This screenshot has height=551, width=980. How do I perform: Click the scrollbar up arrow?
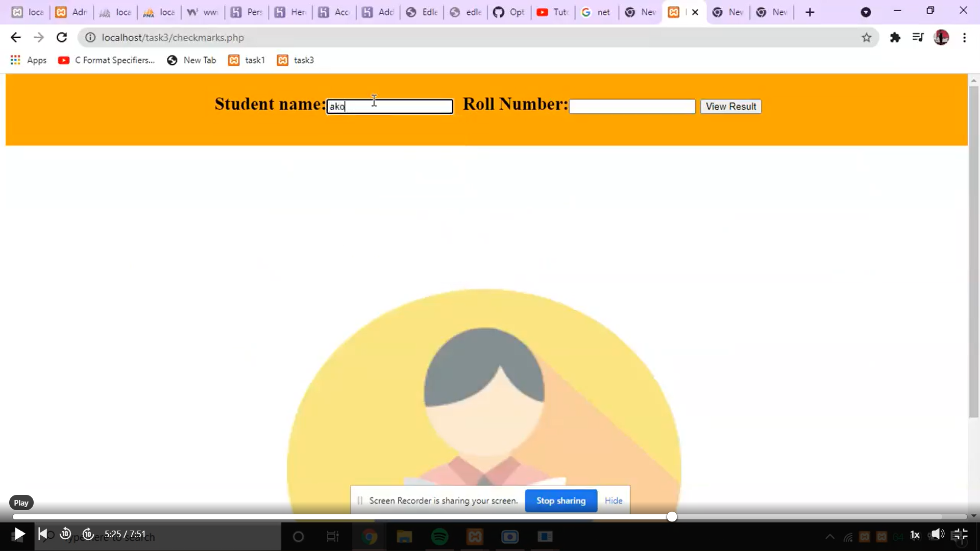tap(973, 80)
